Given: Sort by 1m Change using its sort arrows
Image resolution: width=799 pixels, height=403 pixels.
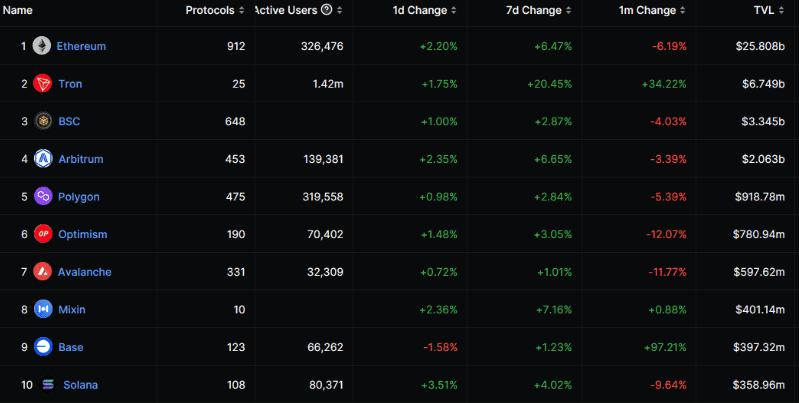Looking at the screenshot, I should point(683,10).
